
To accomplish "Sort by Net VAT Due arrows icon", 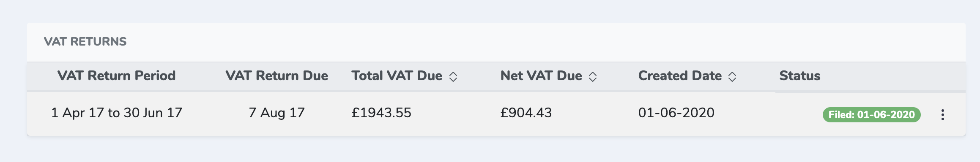I will point(593,76).
